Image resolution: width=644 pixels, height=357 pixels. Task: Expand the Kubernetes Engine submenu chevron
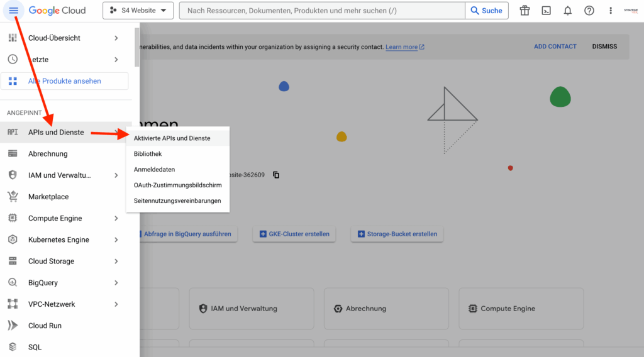click(116, 239)
